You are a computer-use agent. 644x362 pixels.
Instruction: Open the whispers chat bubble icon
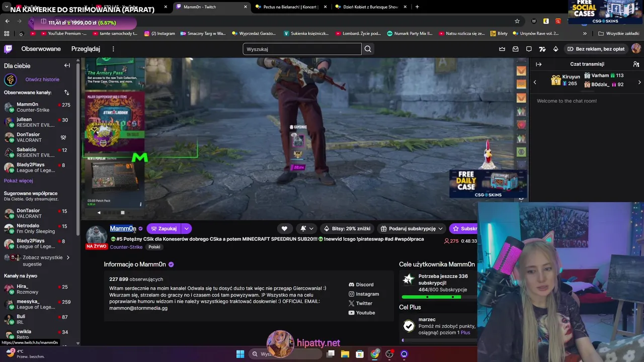[529, 49]
